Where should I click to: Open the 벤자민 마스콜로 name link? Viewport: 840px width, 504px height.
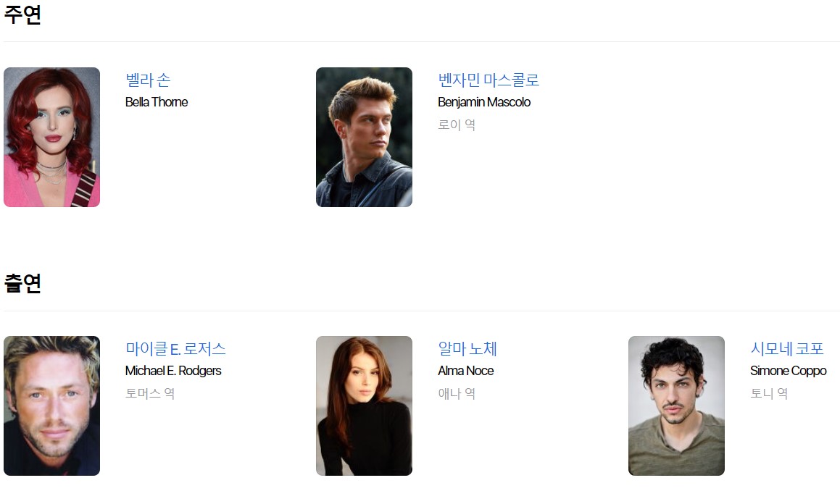[x=488, y=80]
